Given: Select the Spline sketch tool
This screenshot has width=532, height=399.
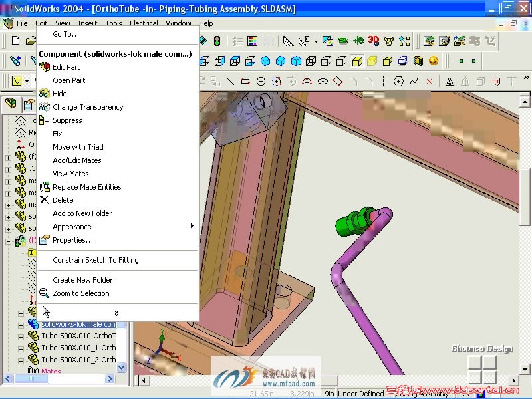Looking at the screenshot, I should 414,81.
